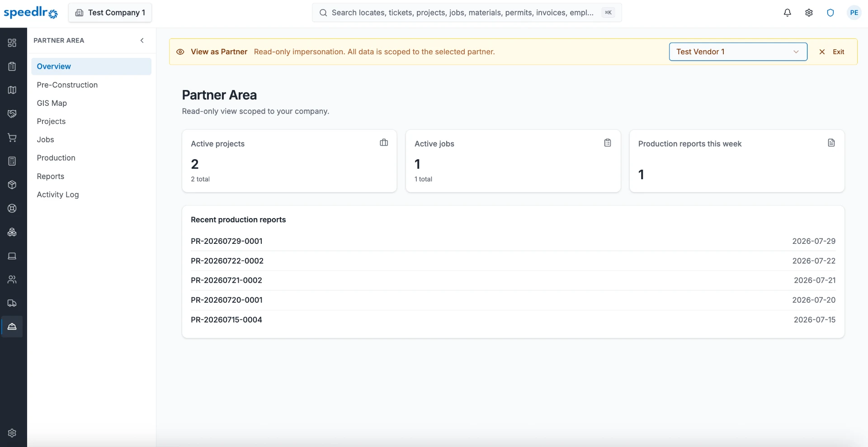Open the handshake icon in left rail
The width and height of the screenshot is (868, 447).
point(12,114)
